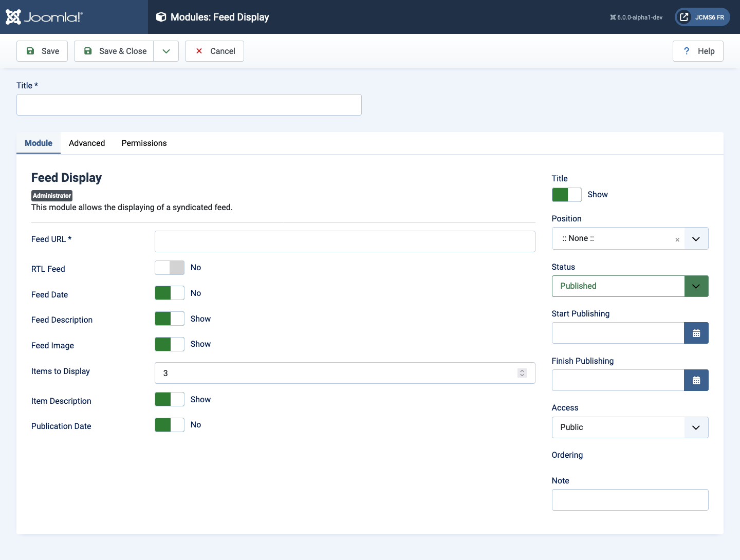Click the Start Publishing date field
This screenshot has width=740, height=560.
pos(618,333)
